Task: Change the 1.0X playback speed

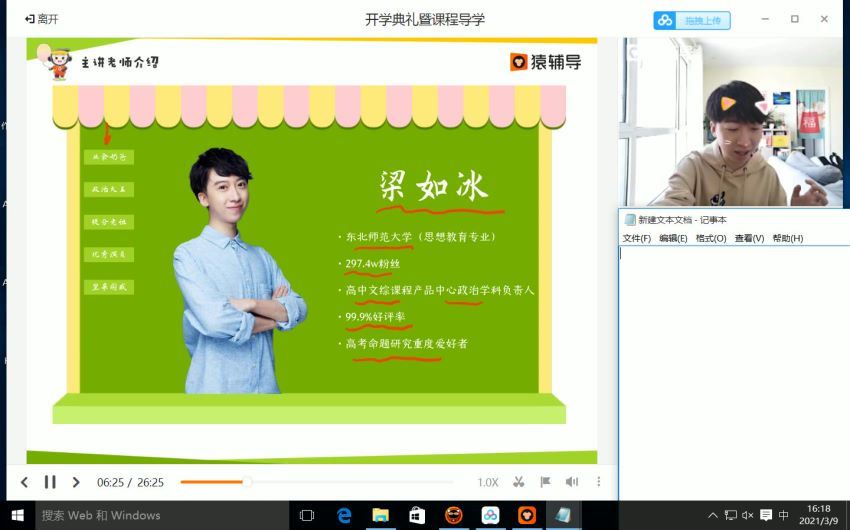Action: pos(487,482)
